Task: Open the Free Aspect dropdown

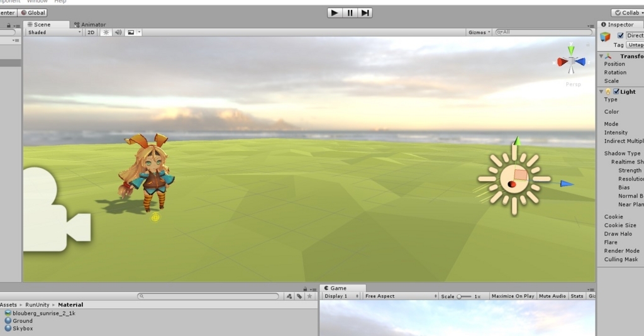Action: [x=401, y=296]
